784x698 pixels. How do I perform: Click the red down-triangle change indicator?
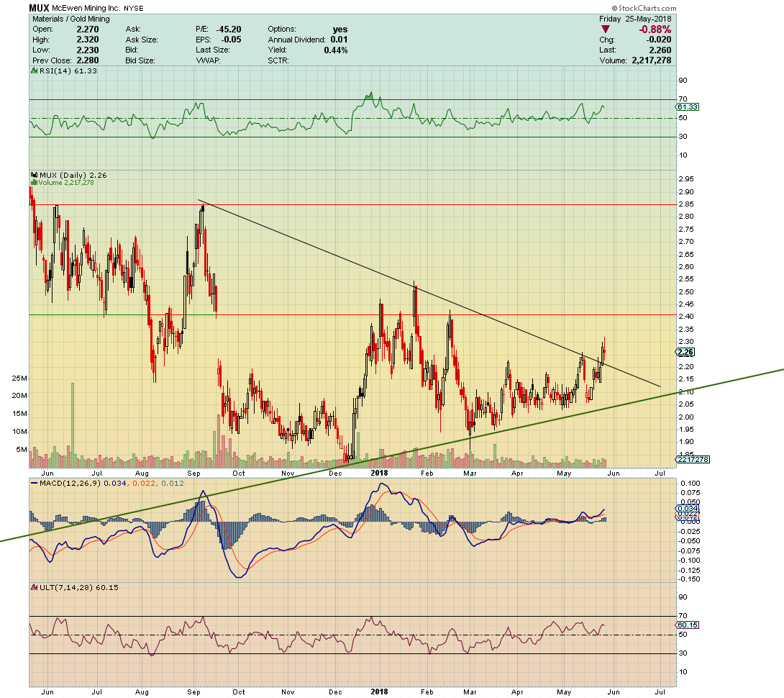(x=605, y=30)
